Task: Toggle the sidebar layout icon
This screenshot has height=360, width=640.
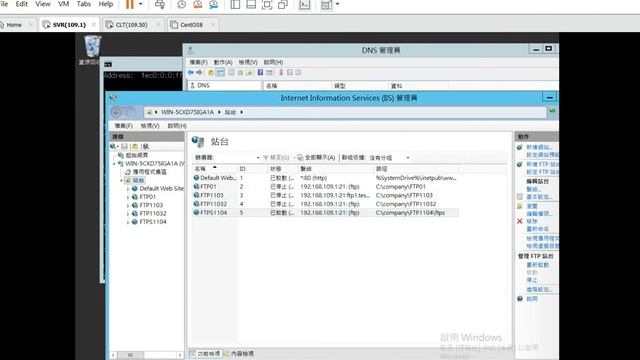Action: pyautogui.click(x=235, y=4)
